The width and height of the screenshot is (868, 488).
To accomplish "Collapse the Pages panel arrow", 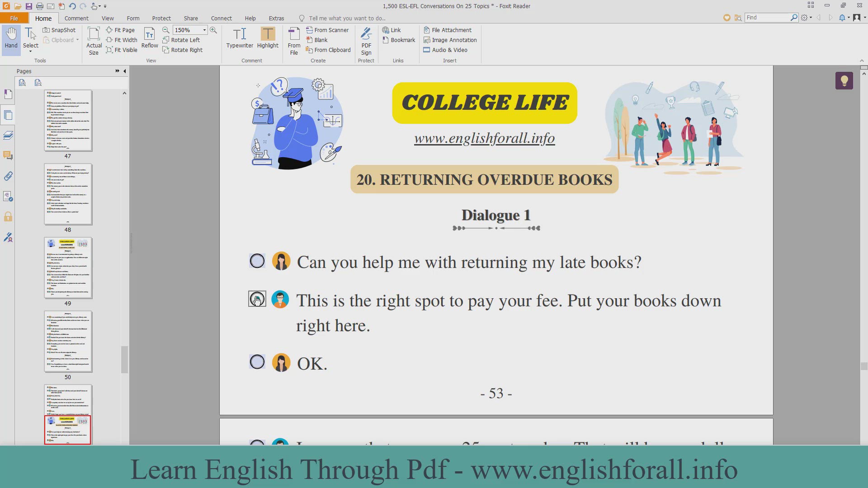I will (125, 71).
